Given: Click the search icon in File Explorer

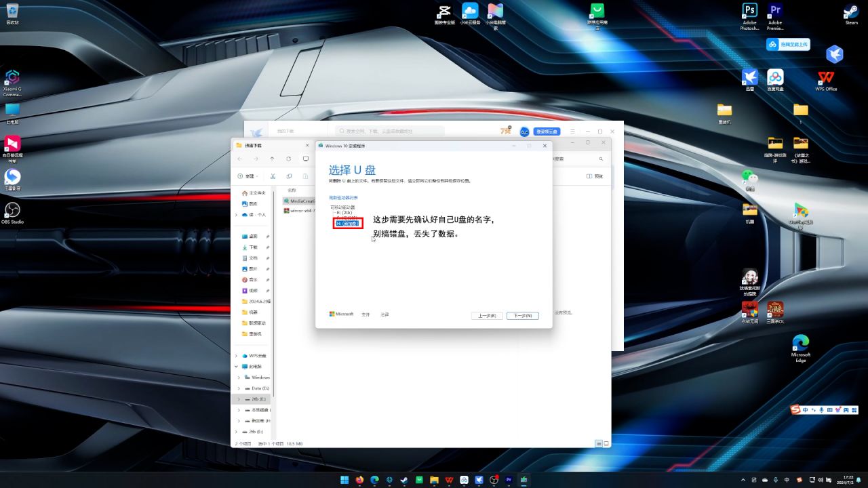Looking at the screenshot, I should point(601,159).
